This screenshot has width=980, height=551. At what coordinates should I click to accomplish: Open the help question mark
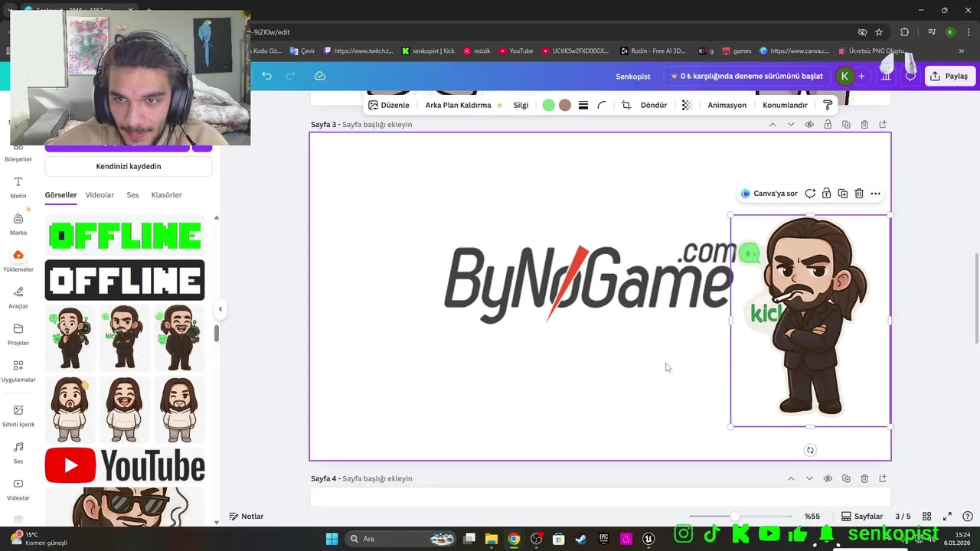(x=968, y=517)
